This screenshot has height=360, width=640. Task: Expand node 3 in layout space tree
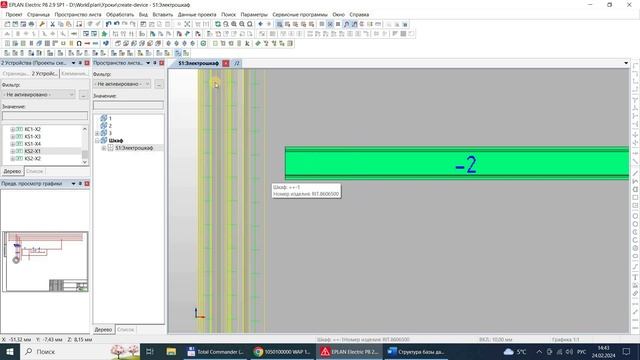click(x=97, y=133)
